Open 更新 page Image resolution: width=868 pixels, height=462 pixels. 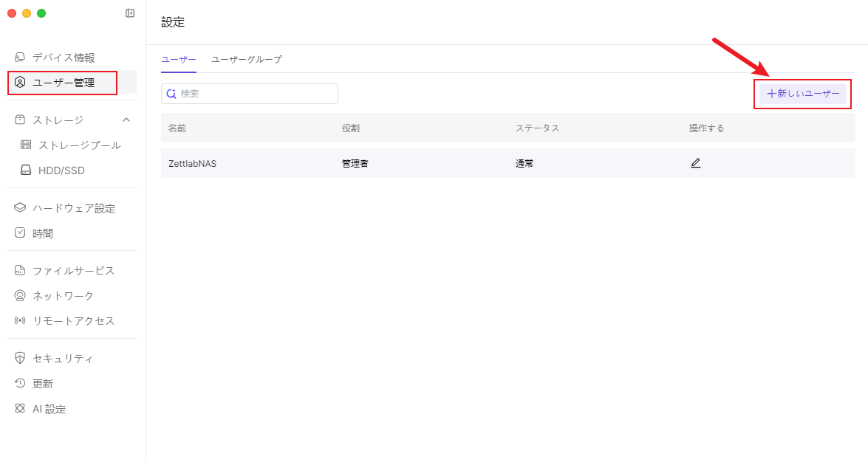[43, 384]
